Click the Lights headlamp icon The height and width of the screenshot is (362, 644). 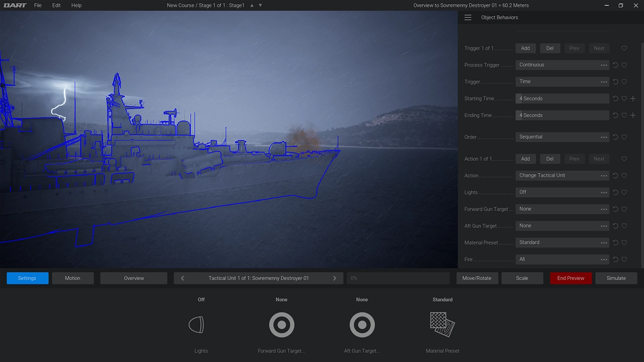tap(196, 325)
